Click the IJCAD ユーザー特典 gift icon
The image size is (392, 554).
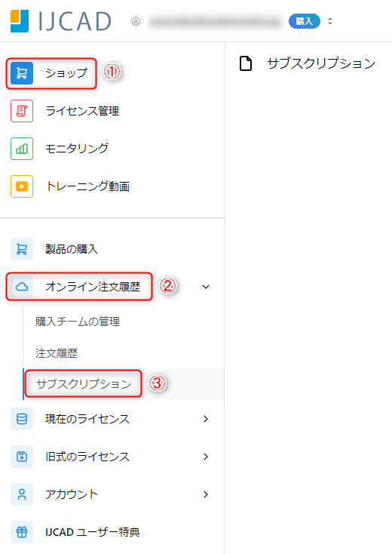point(22,532)
